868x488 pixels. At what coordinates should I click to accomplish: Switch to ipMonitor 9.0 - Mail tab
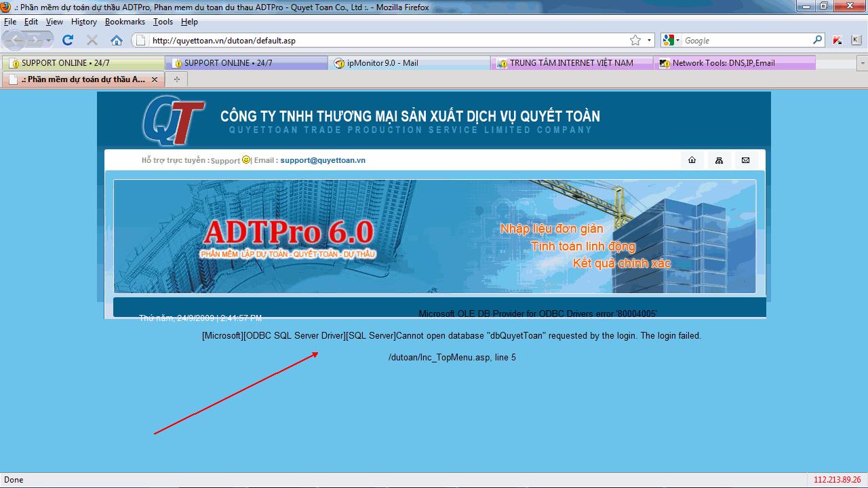(409, 63)
